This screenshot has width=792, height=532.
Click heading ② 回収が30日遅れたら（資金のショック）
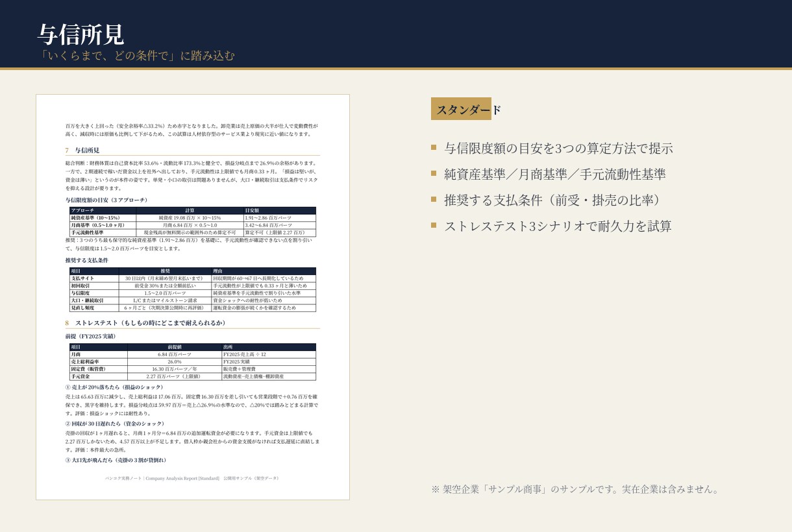(x=115, y=424)
